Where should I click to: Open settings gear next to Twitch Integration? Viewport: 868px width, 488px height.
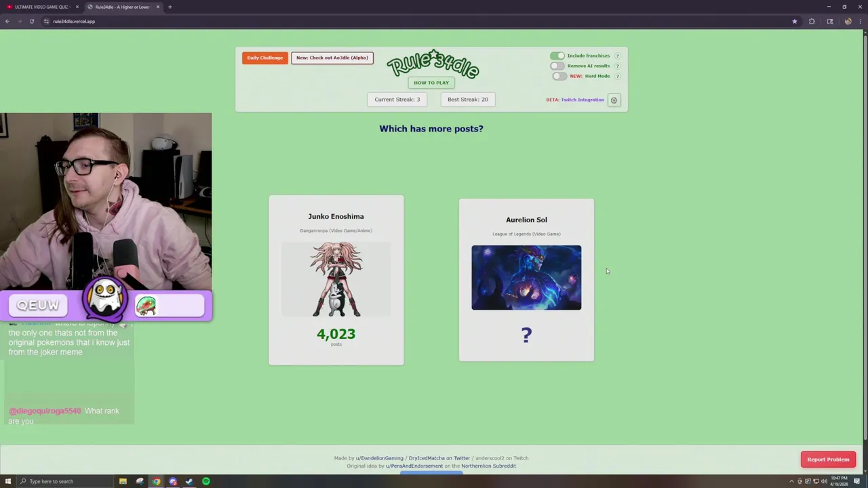(x=614, y=100)
